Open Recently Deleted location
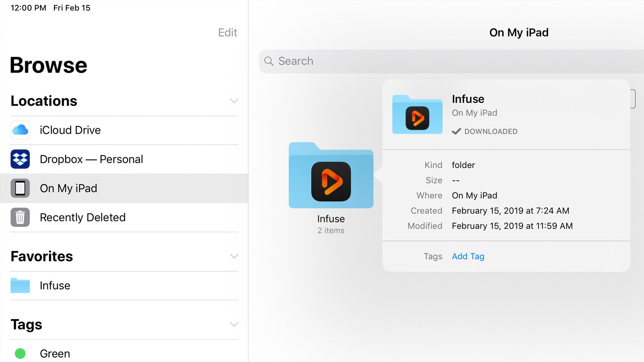The width and height of the screenshot is (644, 362). 124,217
